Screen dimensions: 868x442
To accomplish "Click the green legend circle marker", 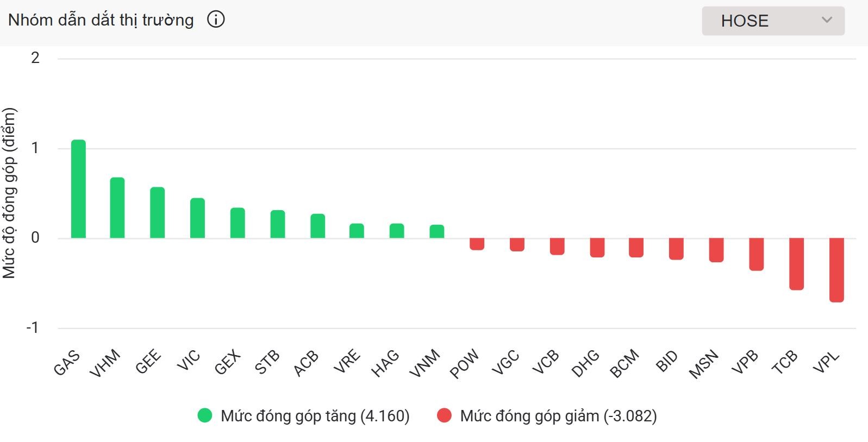I will [205, 416].
